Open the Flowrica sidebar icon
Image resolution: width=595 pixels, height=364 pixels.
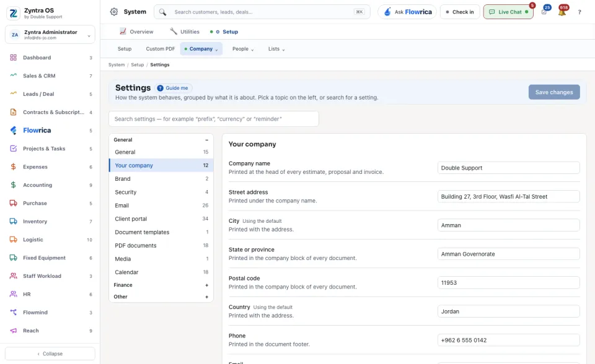(x=13, y=131)
